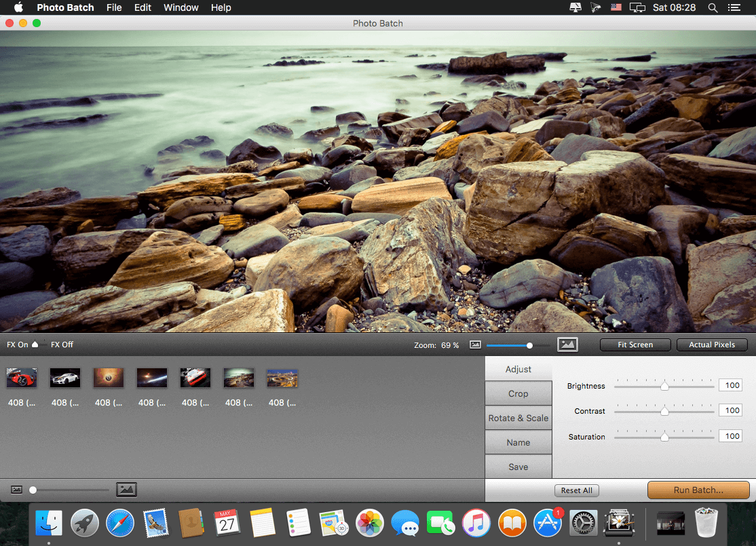Click the Contrast value field
Viewport: 756px width, 546px height.
pyautogui.click(x=730, y=410)
